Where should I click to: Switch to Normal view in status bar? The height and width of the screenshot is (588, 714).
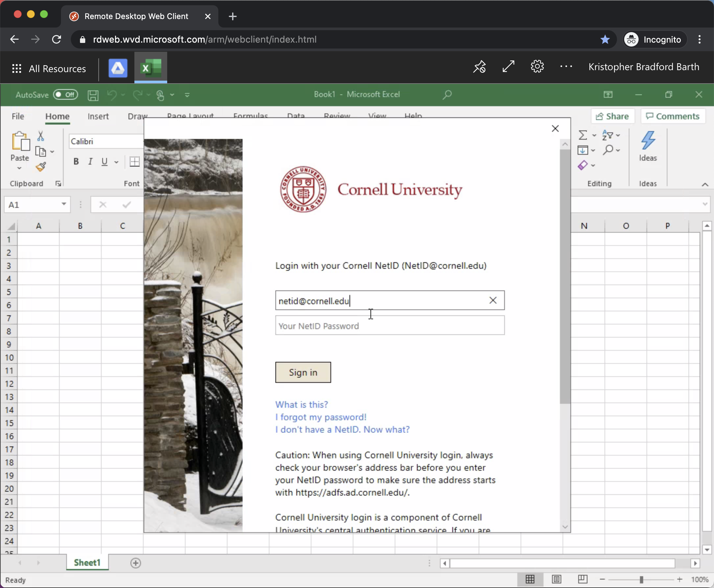tap(530, 579)
